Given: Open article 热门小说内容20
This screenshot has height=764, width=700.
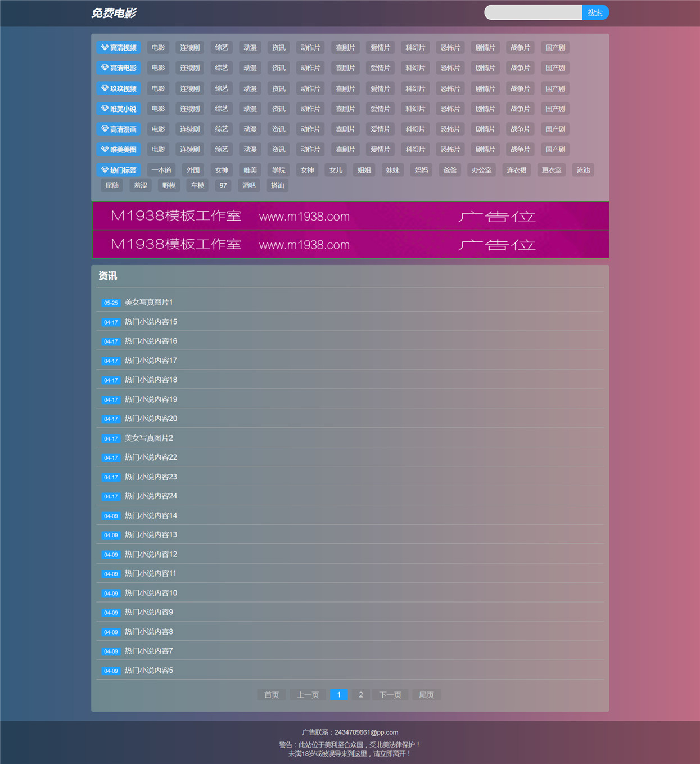Looking at the screenshot, I should click(x=151, y=419).
